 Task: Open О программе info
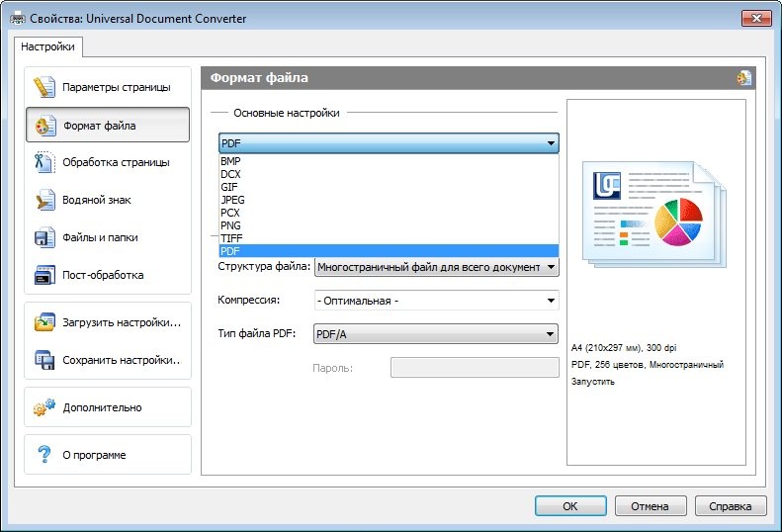(x=108, y=455)
